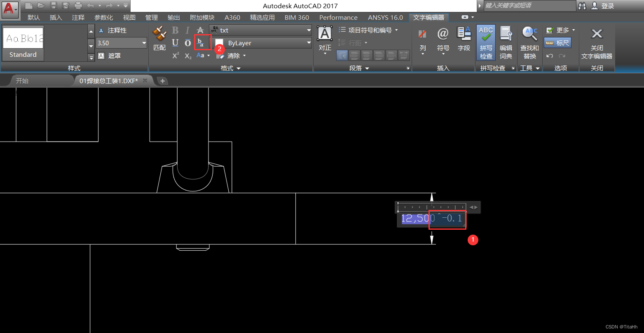This screenshot has height=333, width=644.
Task: Apply Superscript X² formatting
Action: (x=176, y=56)
